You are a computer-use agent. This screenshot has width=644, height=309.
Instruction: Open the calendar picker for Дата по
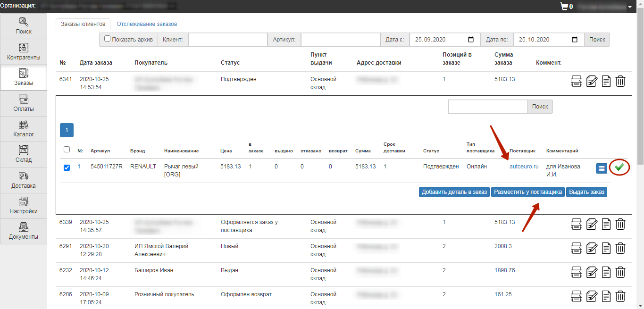575,40
